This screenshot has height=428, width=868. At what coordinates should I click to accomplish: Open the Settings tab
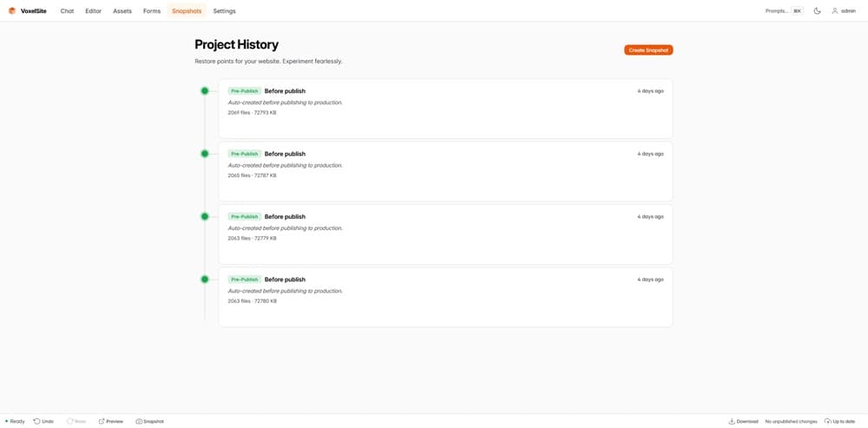point(224,11)
